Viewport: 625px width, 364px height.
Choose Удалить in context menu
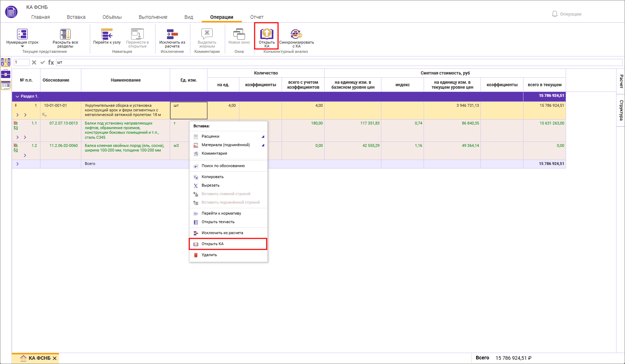pyautogui.click(x=228, y=255)
